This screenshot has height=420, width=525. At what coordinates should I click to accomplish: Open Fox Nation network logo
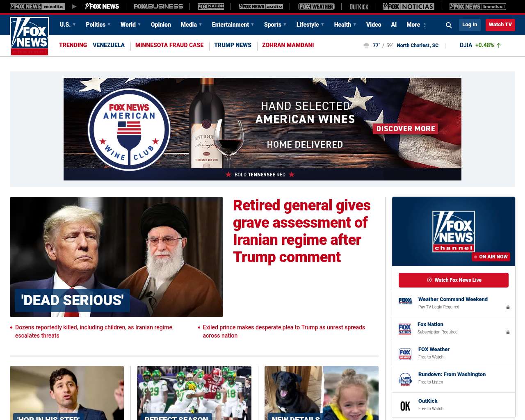click(x=211, y=7)
